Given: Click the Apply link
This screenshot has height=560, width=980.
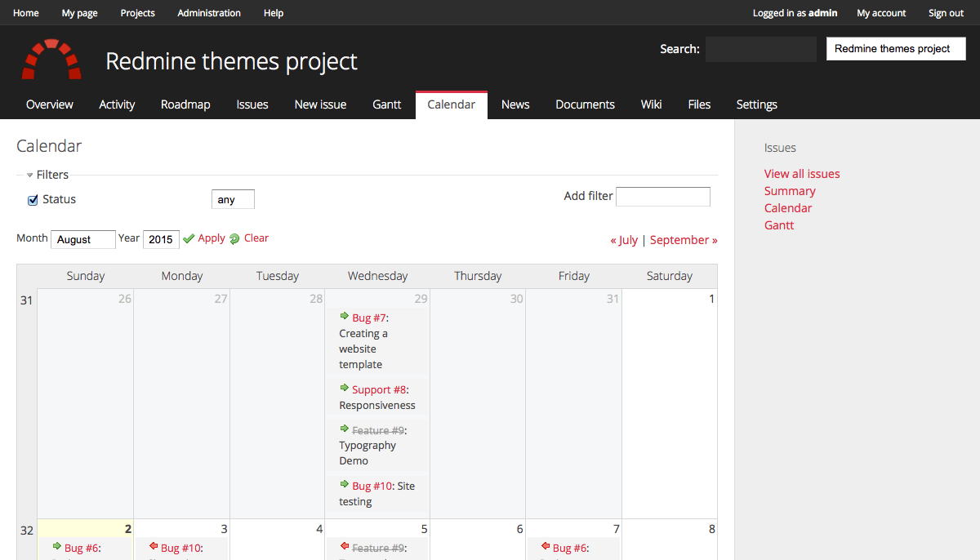Looking at the screenshot, I should pos(212,238).
